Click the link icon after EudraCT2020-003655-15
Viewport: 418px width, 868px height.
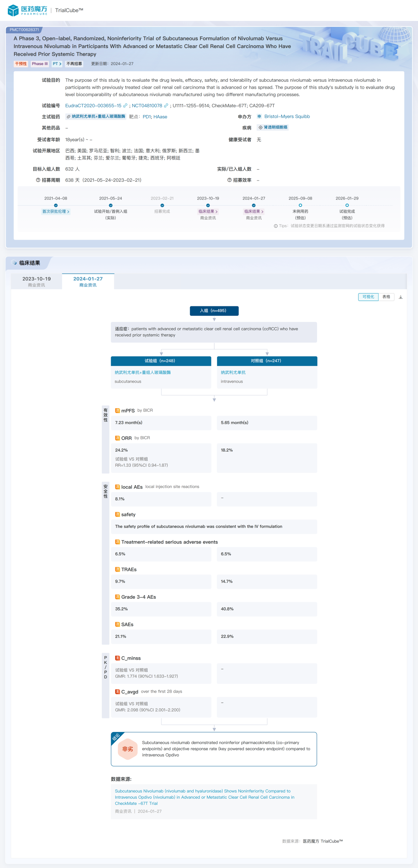coord(125,106)
